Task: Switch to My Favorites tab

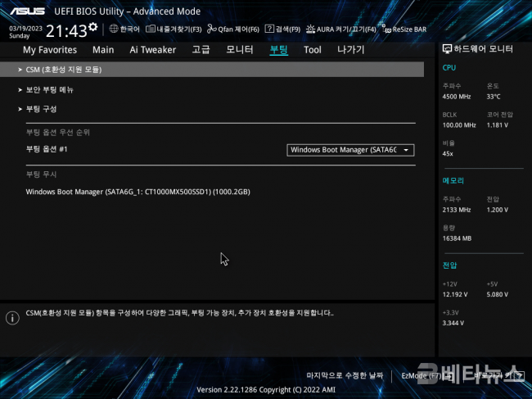Action: click(50, 50)
